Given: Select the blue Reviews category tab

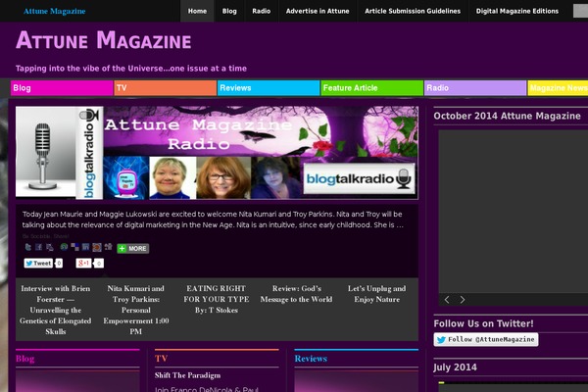Looking at the screenshot, I should pos(269,88).
